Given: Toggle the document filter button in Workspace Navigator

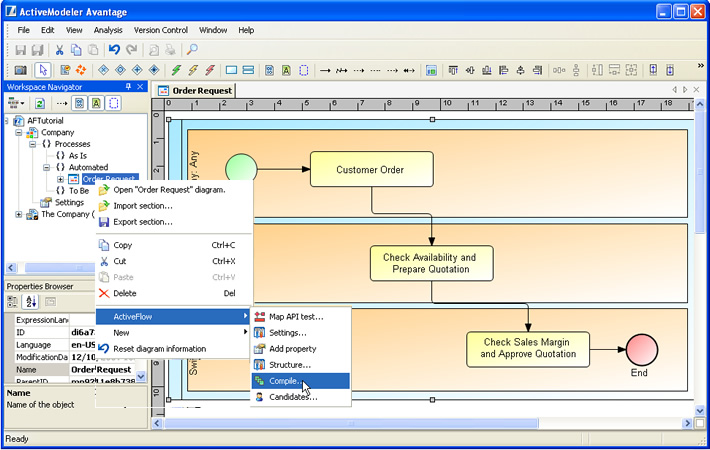Looking at the screenshot, I should [x=79, y=104].
